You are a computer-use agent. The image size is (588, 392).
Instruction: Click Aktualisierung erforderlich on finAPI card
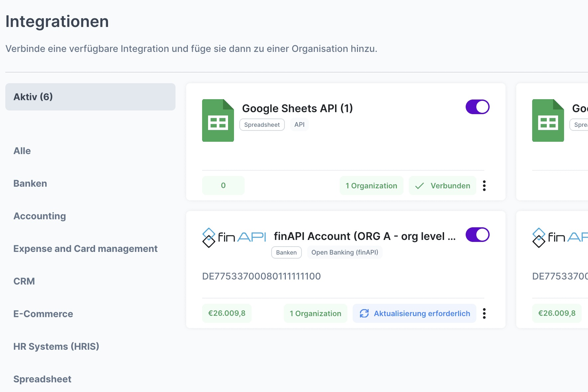(421, 313)
